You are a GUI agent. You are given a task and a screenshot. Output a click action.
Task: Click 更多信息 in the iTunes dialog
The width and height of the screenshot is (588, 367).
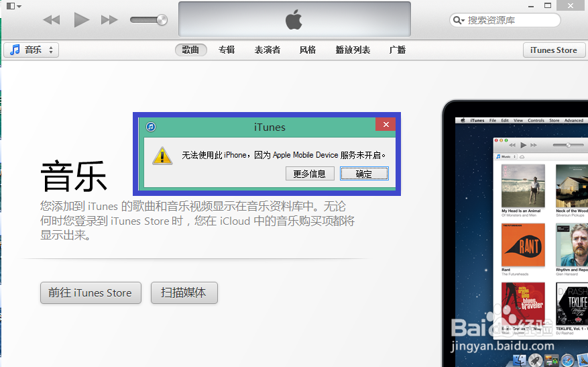310,174
